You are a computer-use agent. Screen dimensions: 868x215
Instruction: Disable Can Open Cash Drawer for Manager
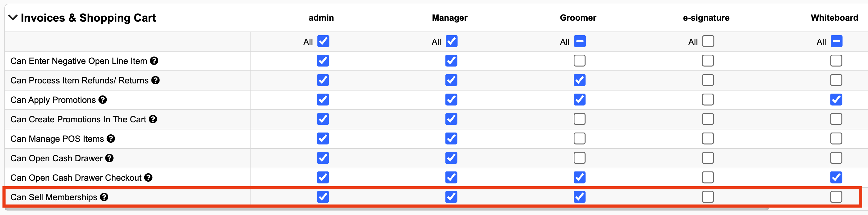[451, 158]
